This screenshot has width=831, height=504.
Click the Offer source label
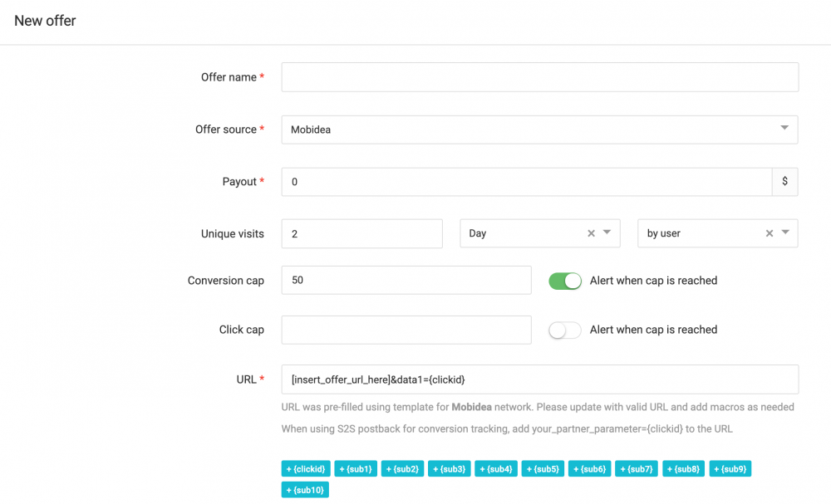pos(226,130)
